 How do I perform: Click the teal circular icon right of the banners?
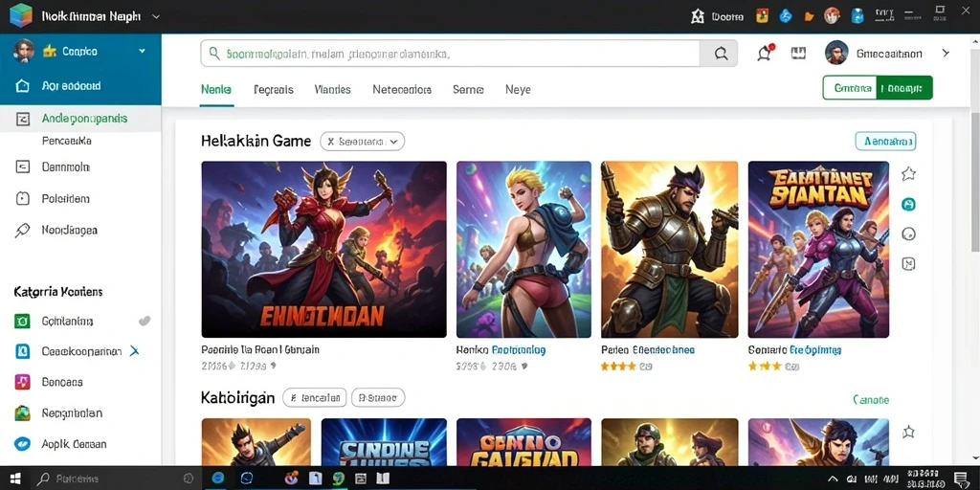908,204
